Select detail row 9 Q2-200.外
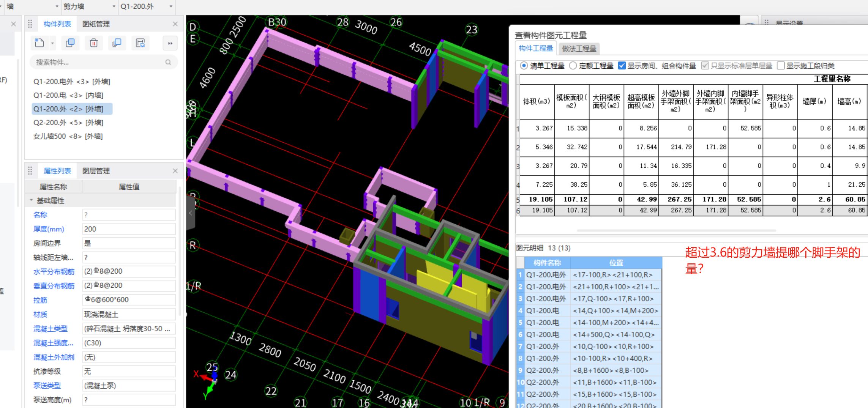 pyautogui.click(x=589, y=370)
